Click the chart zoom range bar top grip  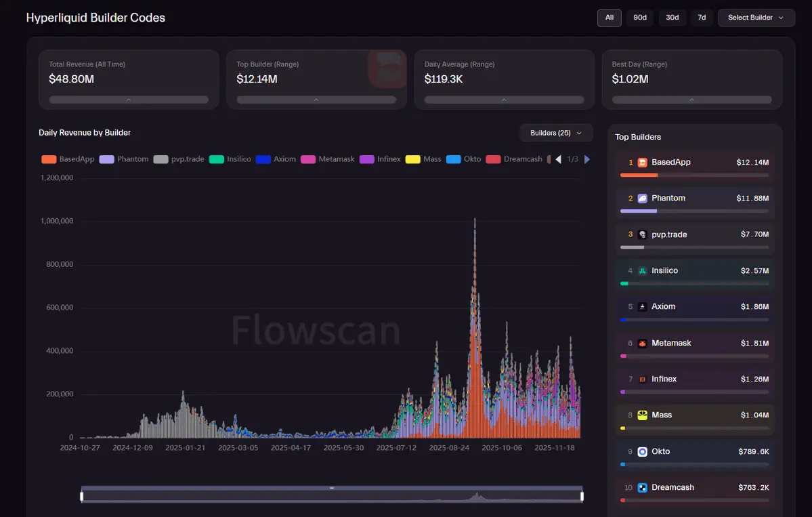click(332, 488)
